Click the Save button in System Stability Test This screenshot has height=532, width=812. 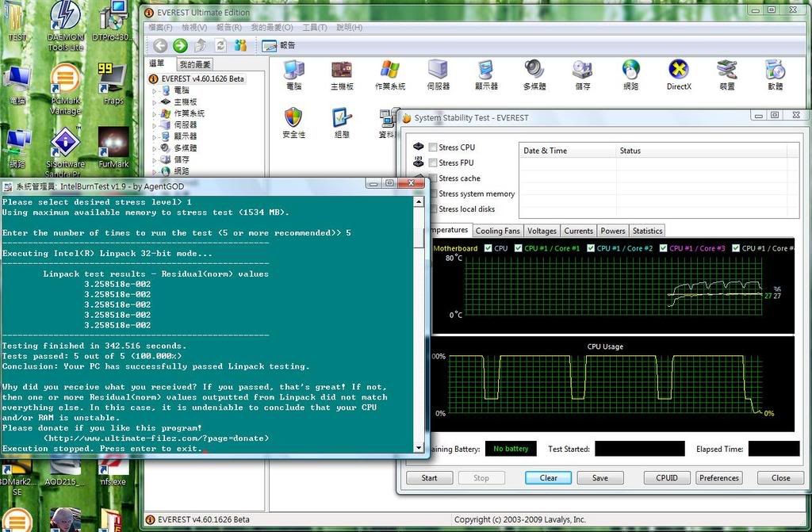click(600, 477)
